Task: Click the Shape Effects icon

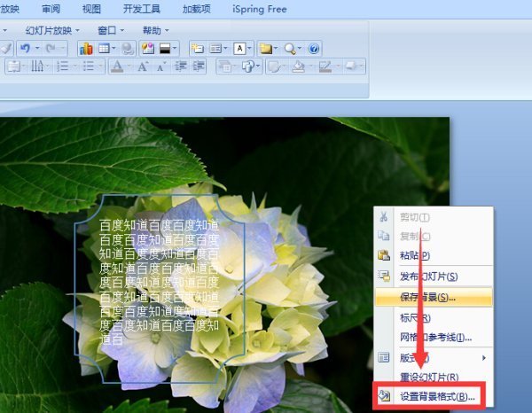Action: click(x=351, y=66)
